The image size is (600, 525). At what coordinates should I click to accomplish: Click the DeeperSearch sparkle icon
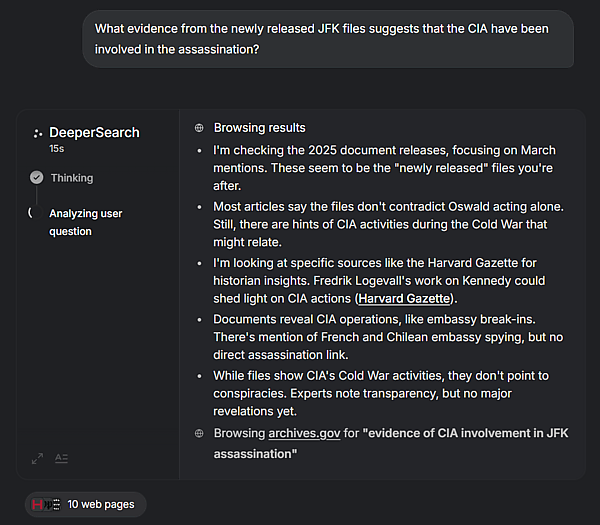click(x=37, y=133)
